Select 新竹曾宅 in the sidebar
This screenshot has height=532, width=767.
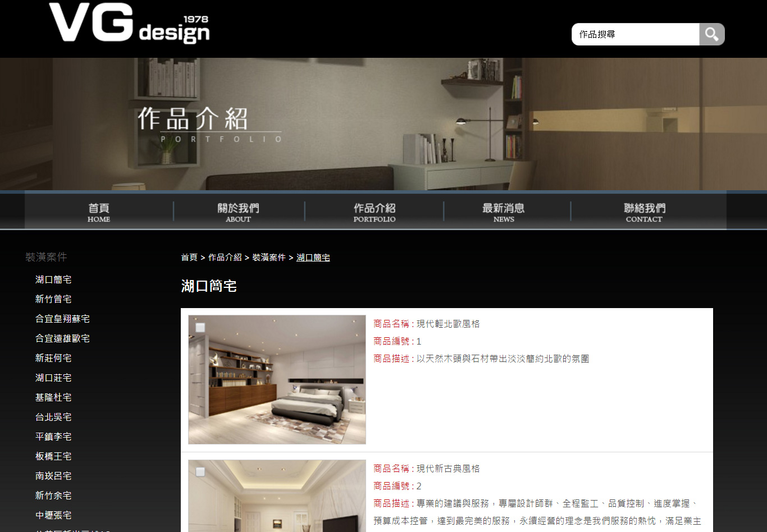(x=53, y=299)
